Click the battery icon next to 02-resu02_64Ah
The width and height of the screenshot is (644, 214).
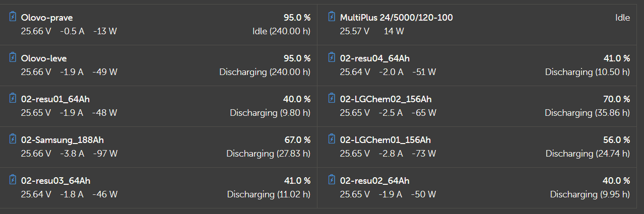click(332, 180)
